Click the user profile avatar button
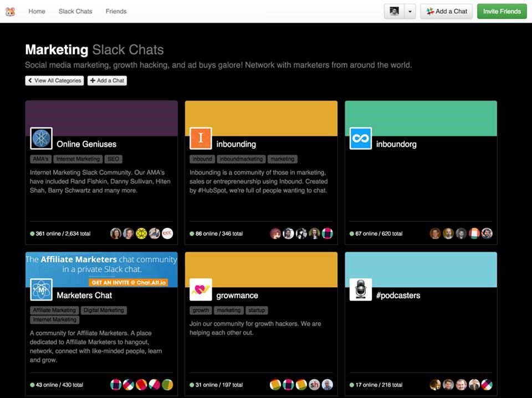Image resolution: width=532 pixels, height=398 pixels. click(394, 11)
